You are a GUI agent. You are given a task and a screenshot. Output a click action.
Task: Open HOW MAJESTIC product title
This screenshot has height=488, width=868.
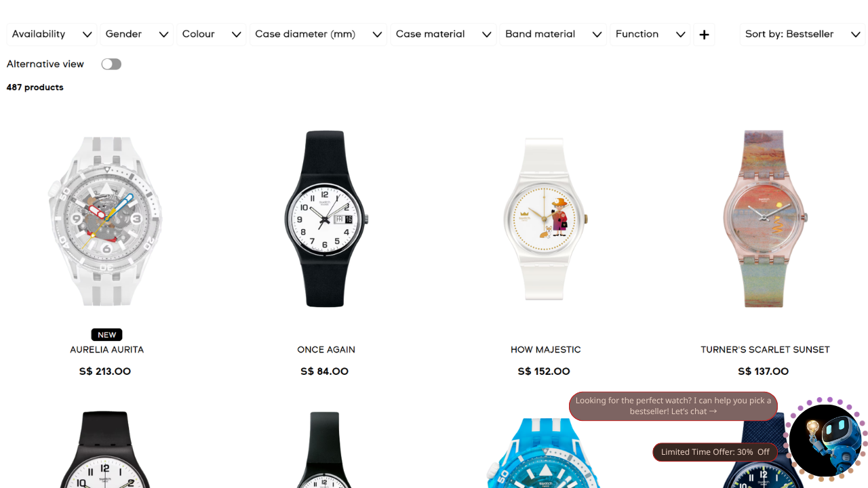(x=546, y=350)
